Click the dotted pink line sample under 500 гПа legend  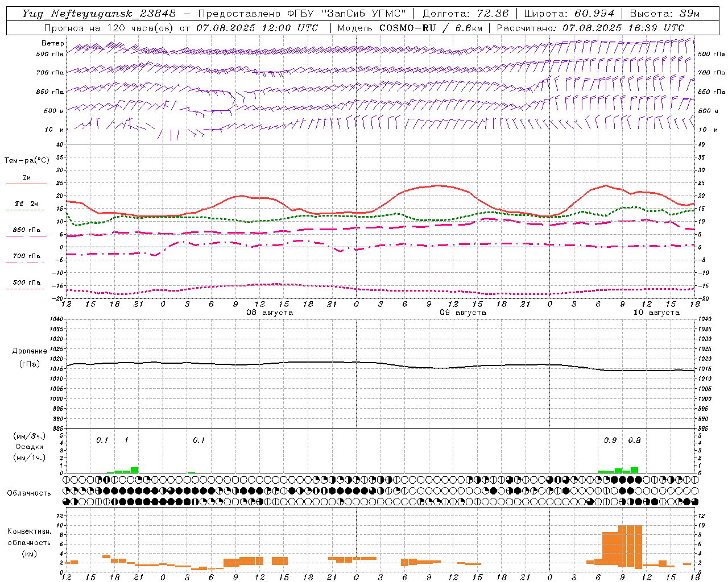pyautogui.click(x=26, y=289)
